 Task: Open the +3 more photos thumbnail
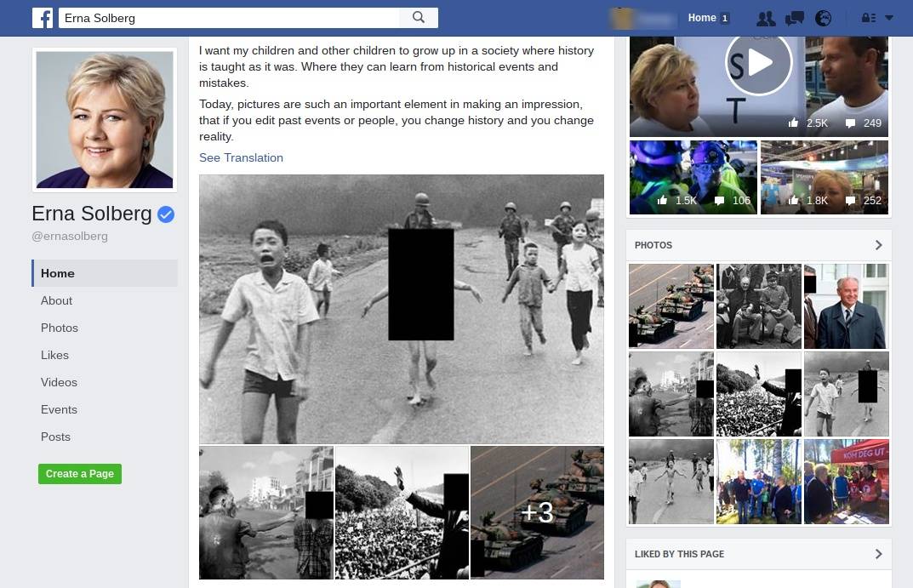pos(537,512)
